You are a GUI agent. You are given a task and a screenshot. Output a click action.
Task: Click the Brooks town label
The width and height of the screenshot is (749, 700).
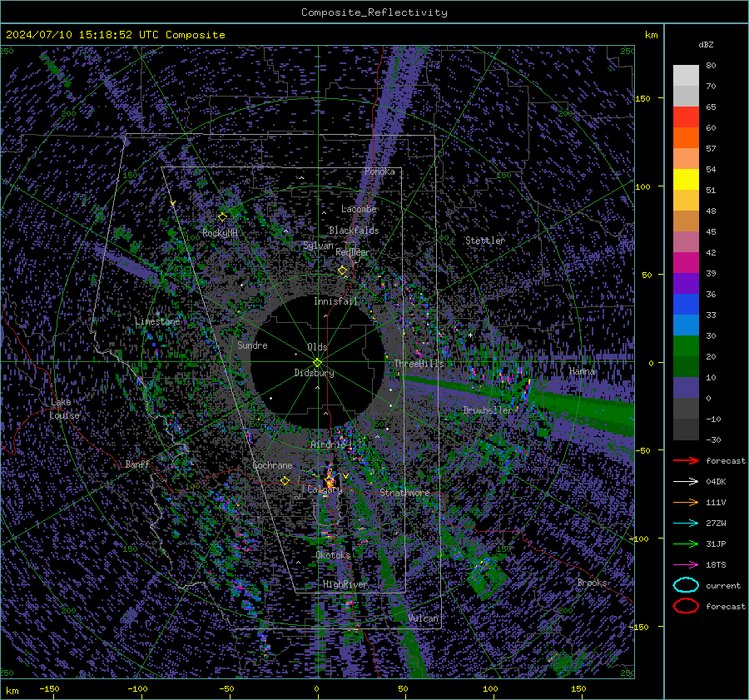[592, 583]
